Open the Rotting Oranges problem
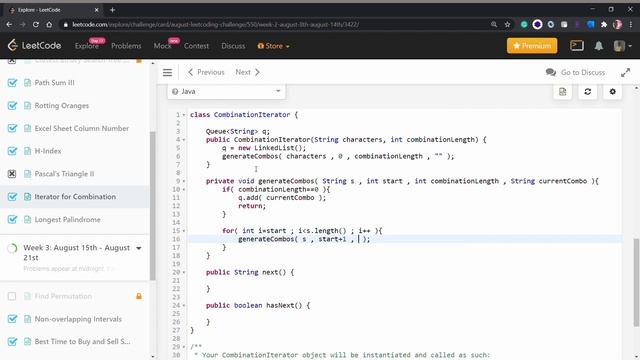This screenshot has width=640, height=360. 62,106
